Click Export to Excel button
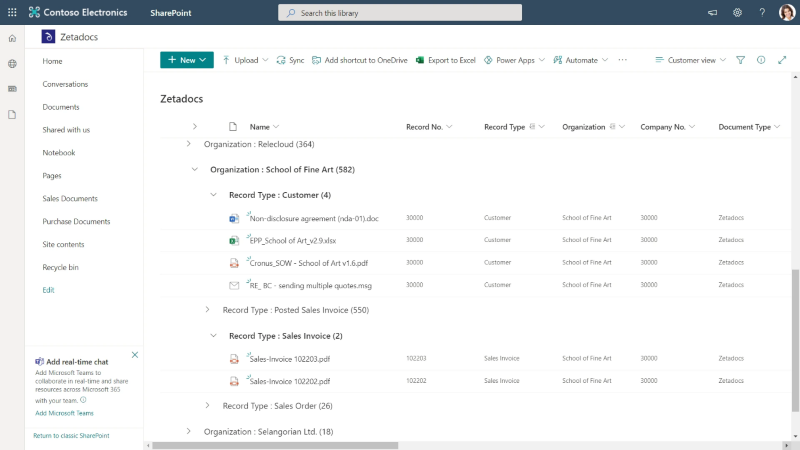800x450 pixels. (445, 60)
